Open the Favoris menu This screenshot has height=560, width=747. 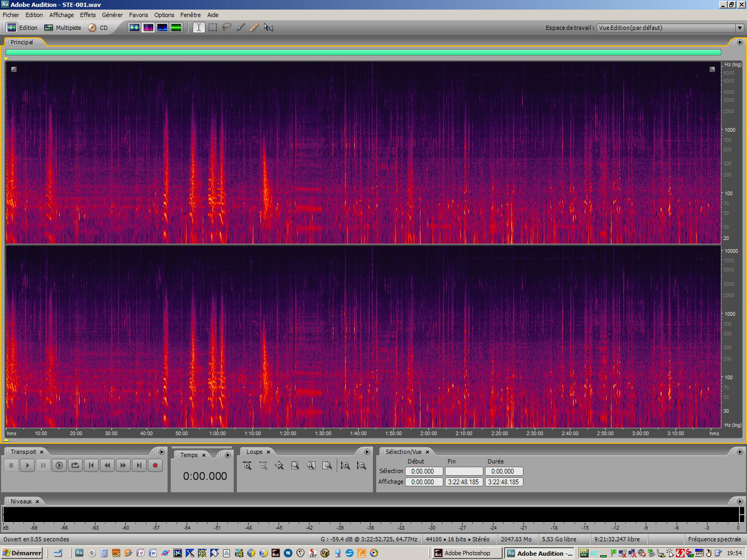click(138, 15)
